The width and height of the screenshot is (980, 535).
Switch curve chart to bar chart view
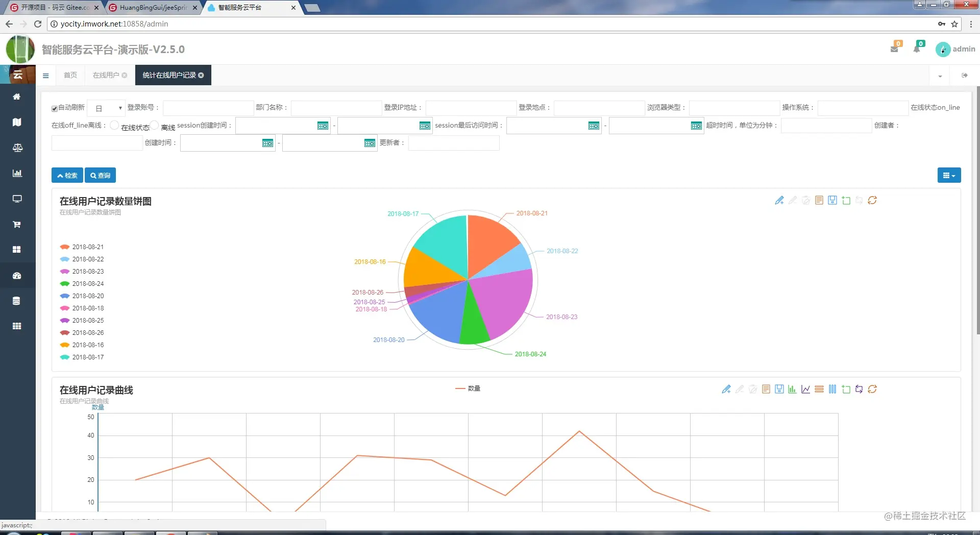pos(792,390)
